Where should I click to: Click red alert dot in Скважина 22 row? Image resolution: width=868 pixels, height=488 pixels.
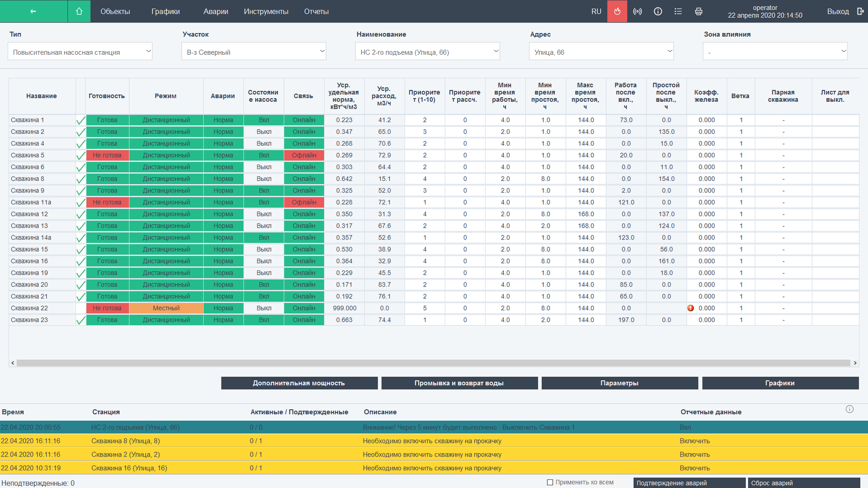(x=691, y=308)
